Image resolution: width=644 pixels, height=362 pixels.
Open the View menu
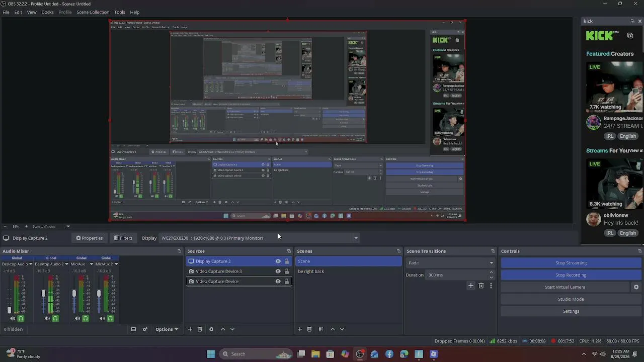click(32, 12)
